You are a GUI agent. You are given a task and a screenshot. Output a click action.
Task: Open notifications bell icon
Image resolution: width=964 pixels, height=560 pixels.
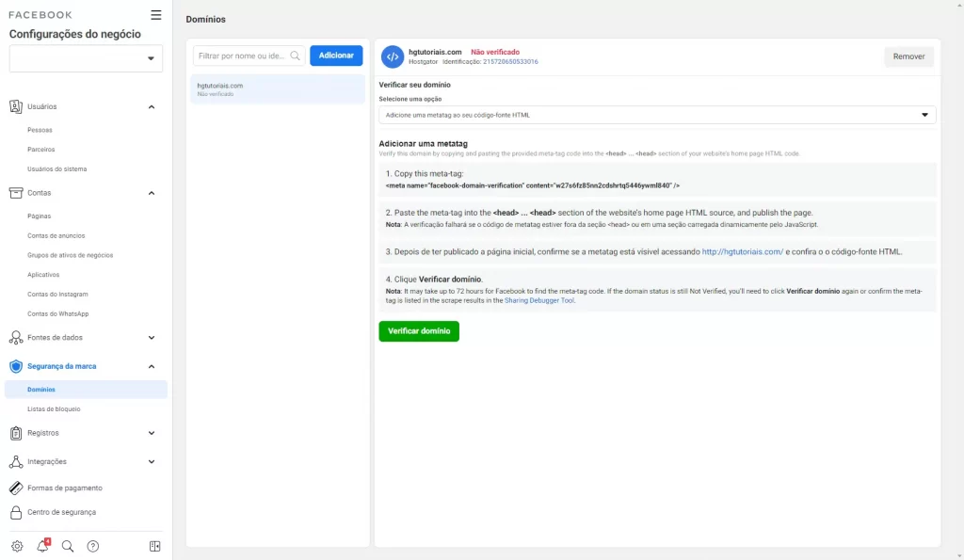pyautogui.click(x=42, y=545)
